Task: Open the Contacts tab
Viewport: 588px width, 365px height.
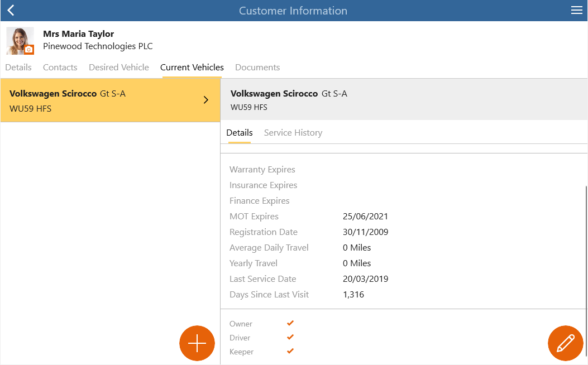Action: pyautogui.click(x=60, y=68)
